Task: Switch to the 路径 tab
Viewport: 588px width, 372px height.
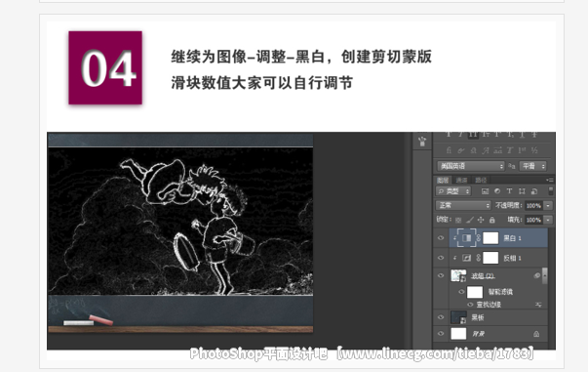Action: click(x=481, y=181)
